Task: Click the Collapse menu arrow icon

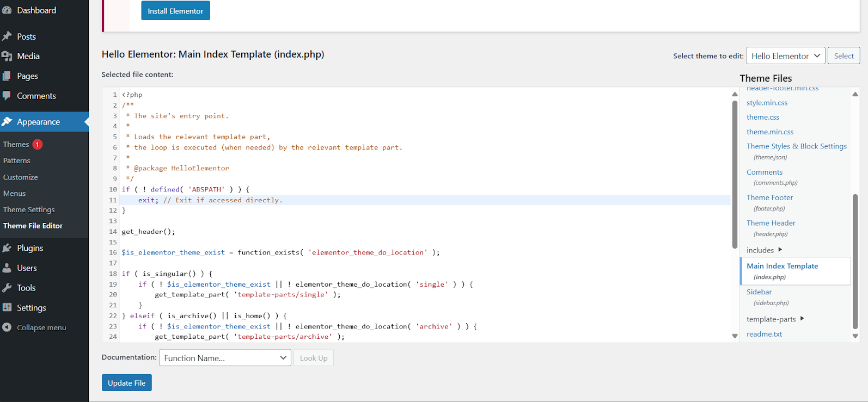Action: 7,327
